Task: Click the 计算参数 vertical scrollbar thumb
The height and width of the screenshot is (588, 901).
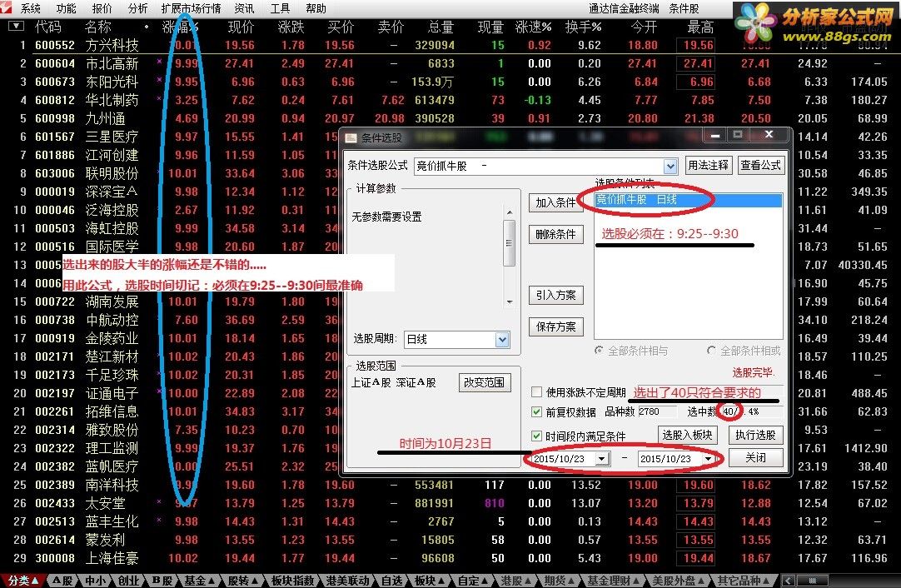Action: click(x=509, y=243)
